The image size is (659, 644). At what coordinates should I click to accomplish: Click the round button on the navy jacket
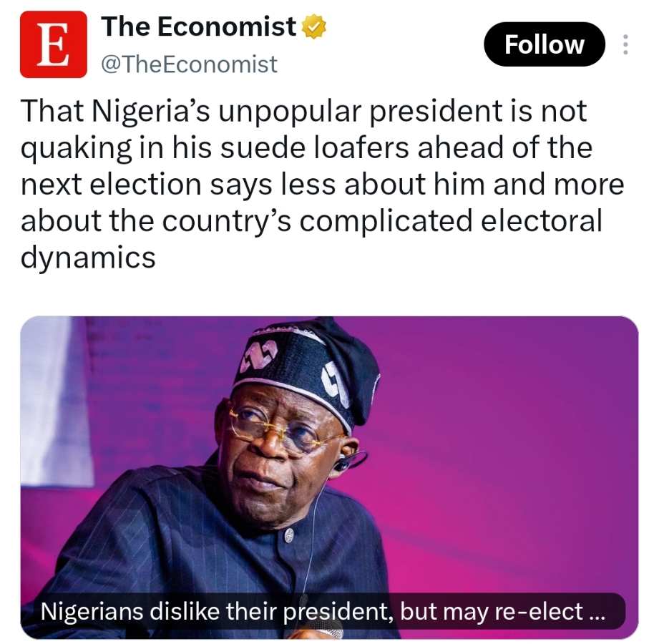(x=288, y=535)
